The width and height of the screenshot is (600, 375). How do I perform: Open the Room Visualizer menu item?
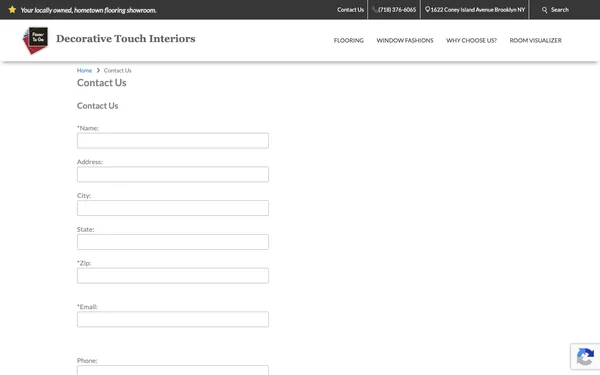point(536,40)
